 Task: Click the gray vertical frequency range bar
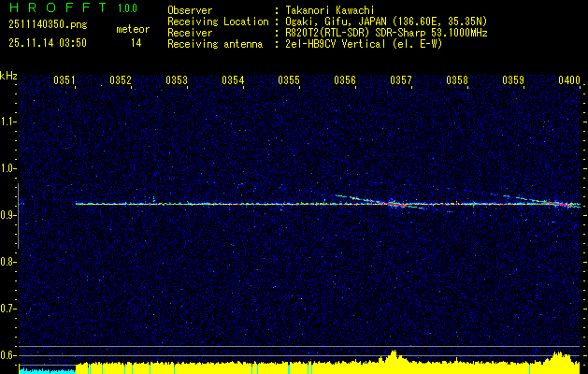[x=18, y=216]
